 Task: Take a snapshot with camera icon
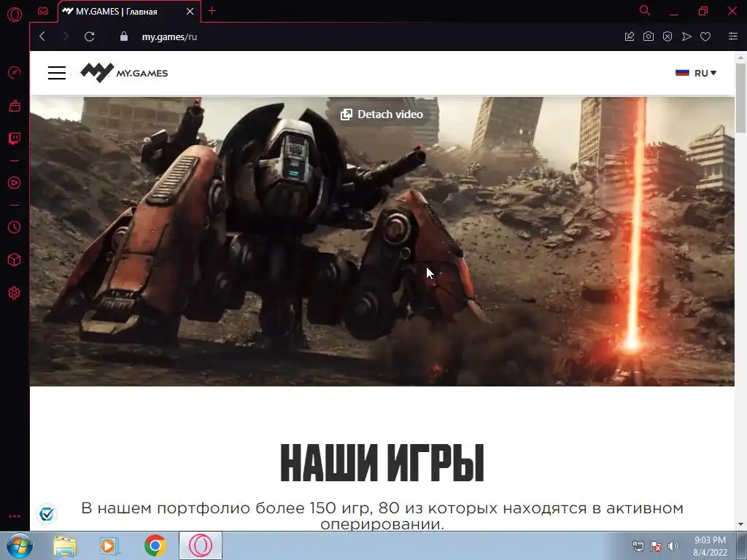pyautogui.click(x=649, y=36)
